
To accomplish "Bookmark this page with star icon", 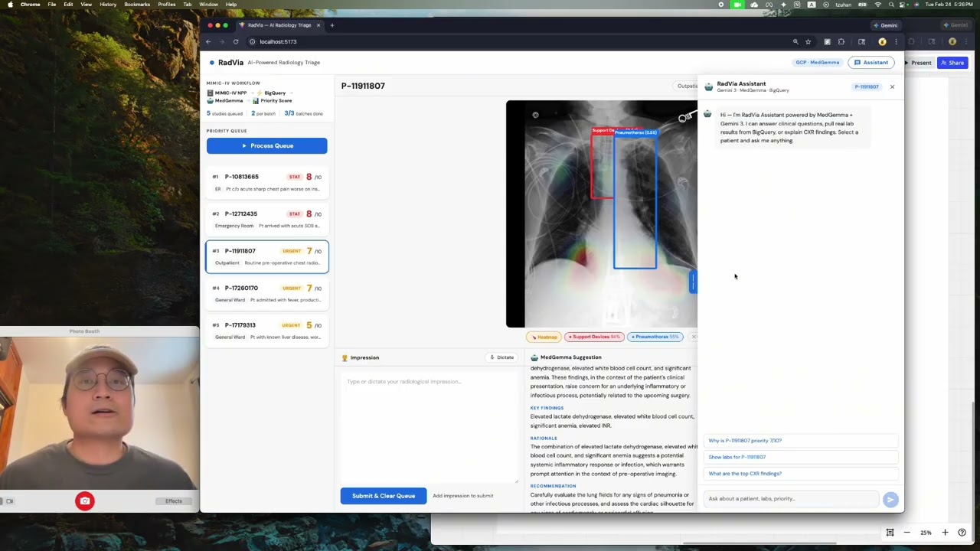I will click(x=808, y=41).
